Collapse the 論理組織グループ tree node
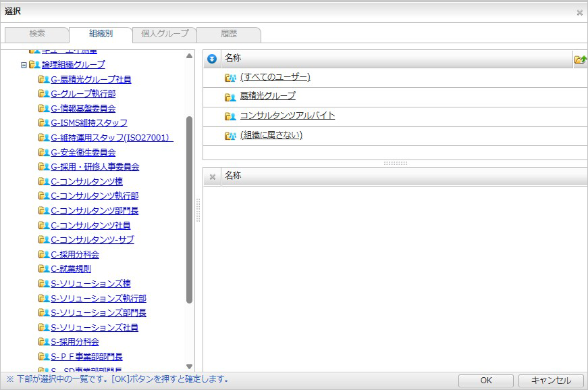The width and height of the screenshot is (588, 390). pyautogui.click(x=24, y=66)
